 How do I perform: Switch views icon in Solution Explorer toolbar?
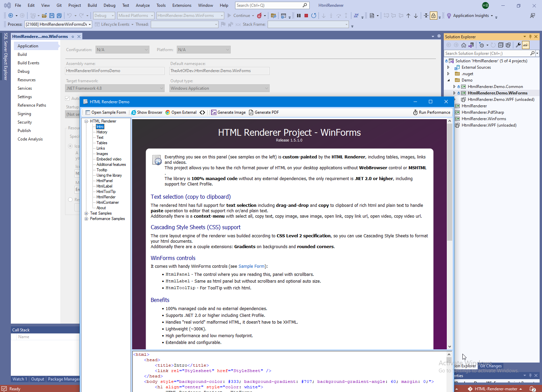[471, 45]
